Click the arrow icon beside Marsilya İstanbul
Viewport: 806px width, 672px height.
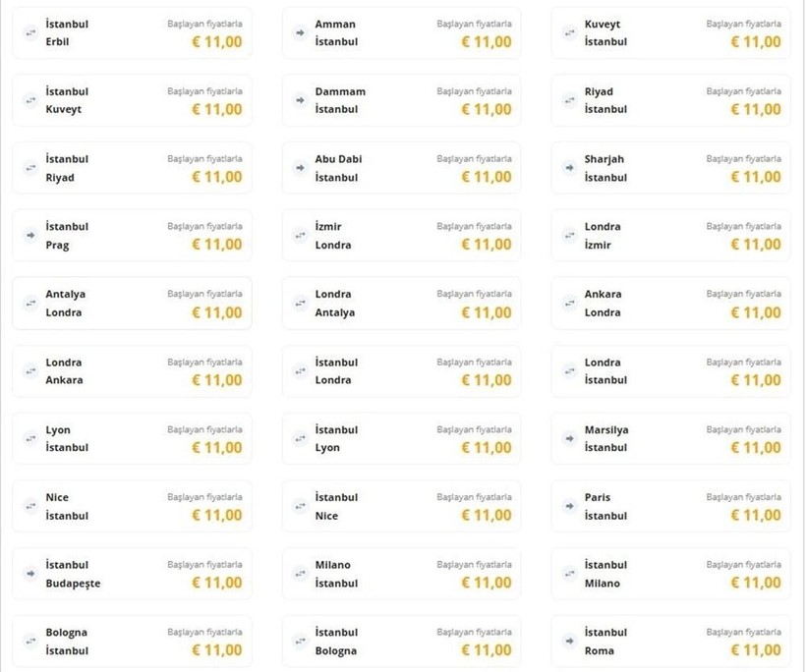pos(569,438)
